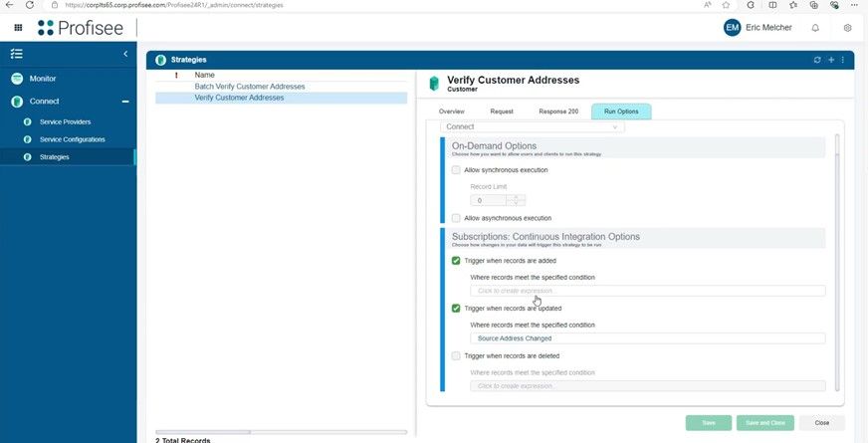868x443 pixels.
Task: Decrease Record Limit with down arrow
Action: coord(516,203)
